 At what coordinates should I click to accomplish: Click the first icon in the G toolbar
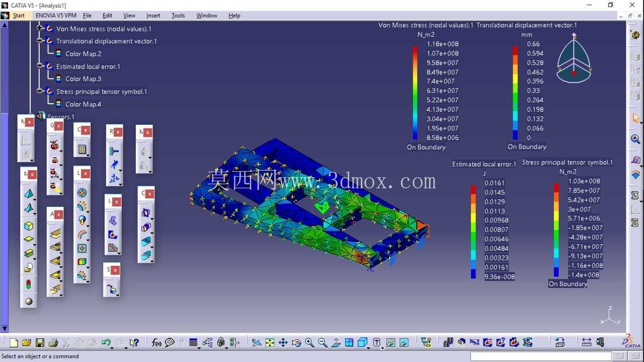(54, 146)
